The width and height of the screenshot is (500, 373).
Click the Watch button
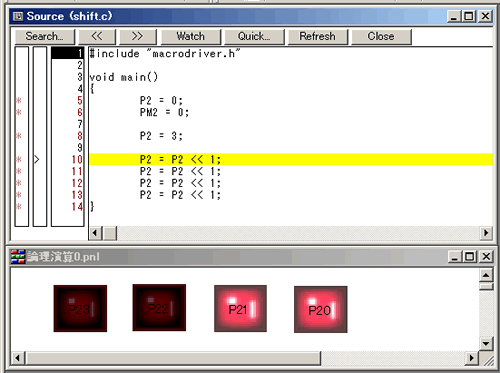click(x=191, y=36)
